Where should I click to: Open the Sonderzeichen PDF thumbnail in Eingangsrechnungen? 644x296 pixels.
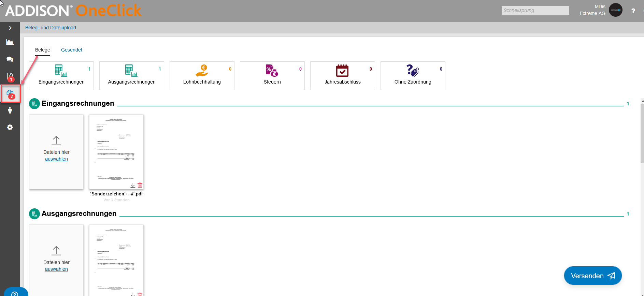click(x=116, y=152)
